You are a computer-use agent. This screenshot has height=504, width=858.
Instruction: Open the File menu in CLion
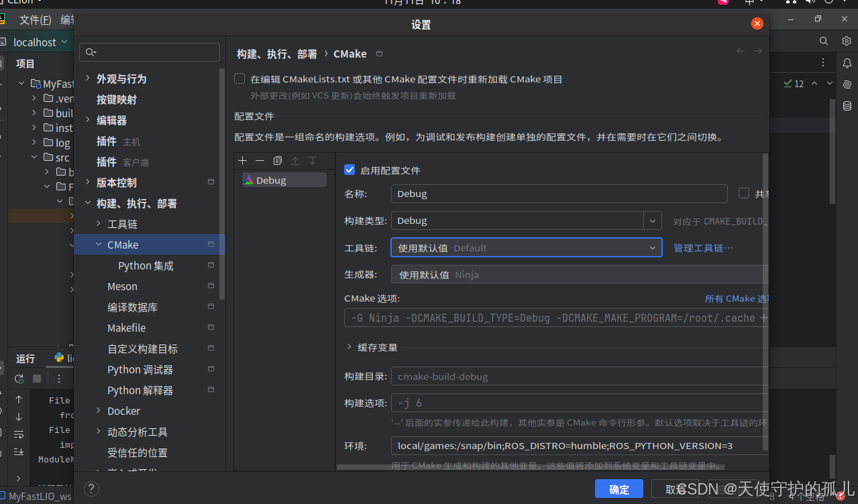36,20
